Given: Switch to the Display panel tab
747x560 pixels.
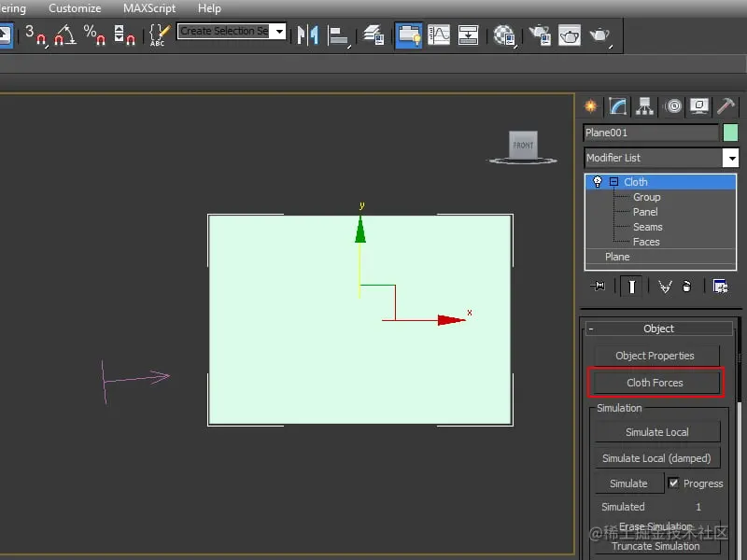Looking at the screenshot, I should pos(698,105).
